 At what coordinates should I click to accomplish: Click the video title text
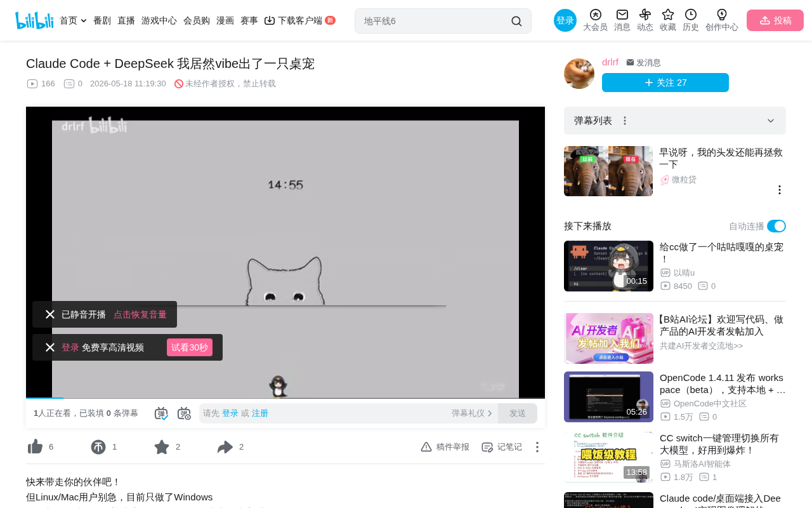click(x=170, y=63)
